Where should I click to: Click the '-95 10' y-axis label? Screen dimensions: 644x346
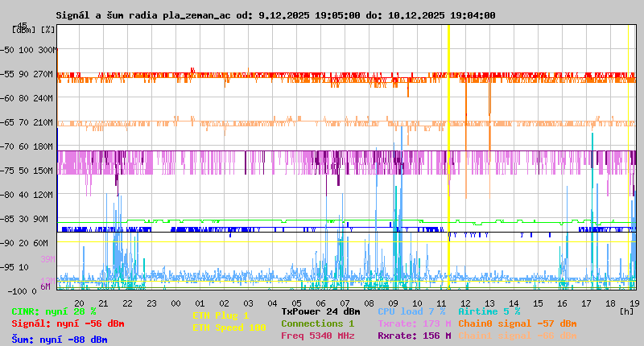(x=14, y=267)
